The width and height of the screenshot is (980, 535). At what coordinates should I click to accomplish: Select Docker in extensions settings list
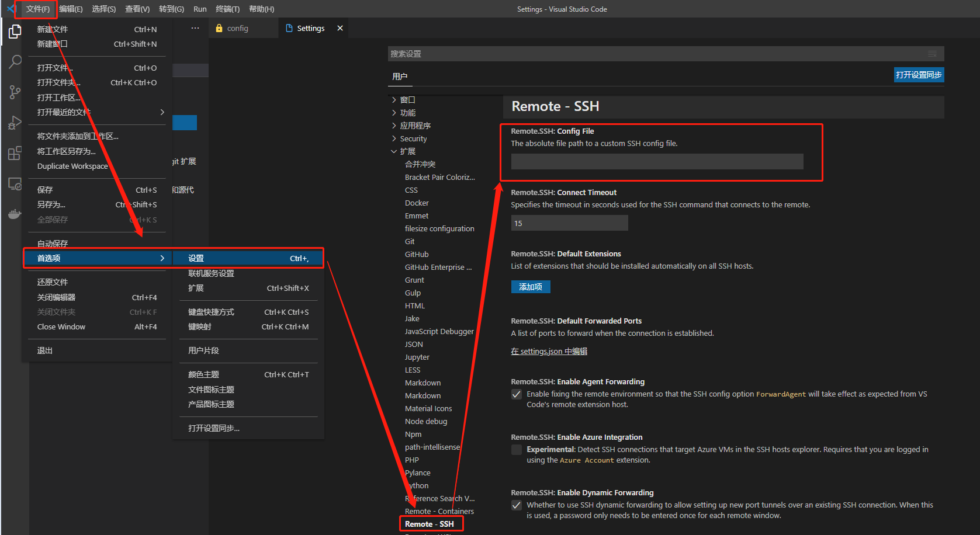point(417,203)
